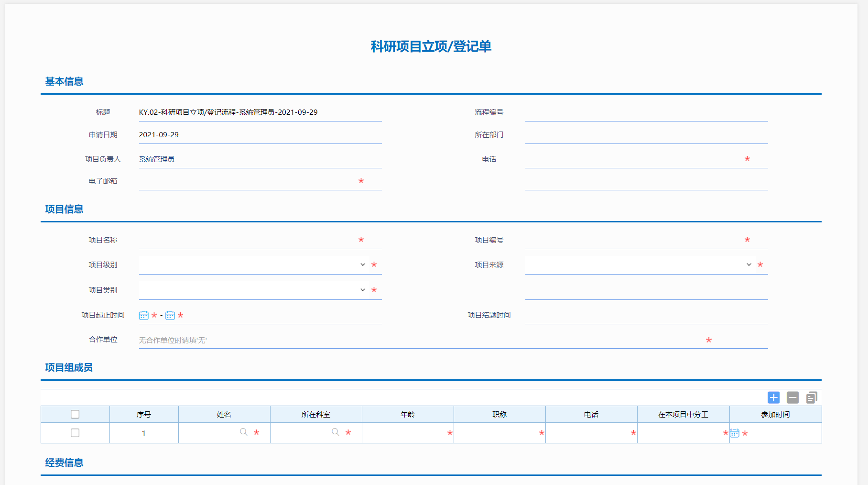Copy the selected member row

(x=812, y=397)
